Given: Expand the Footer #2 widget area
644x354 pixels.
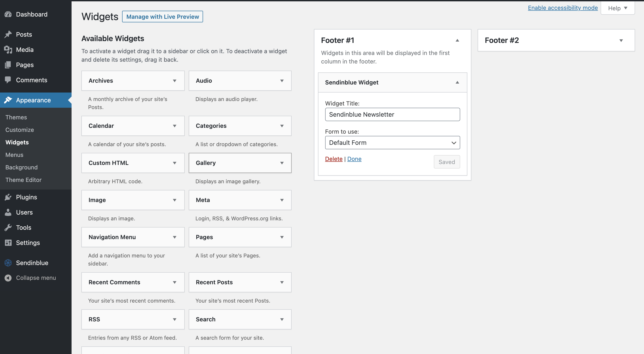Looking at the screenshot, I should (621, 40).
